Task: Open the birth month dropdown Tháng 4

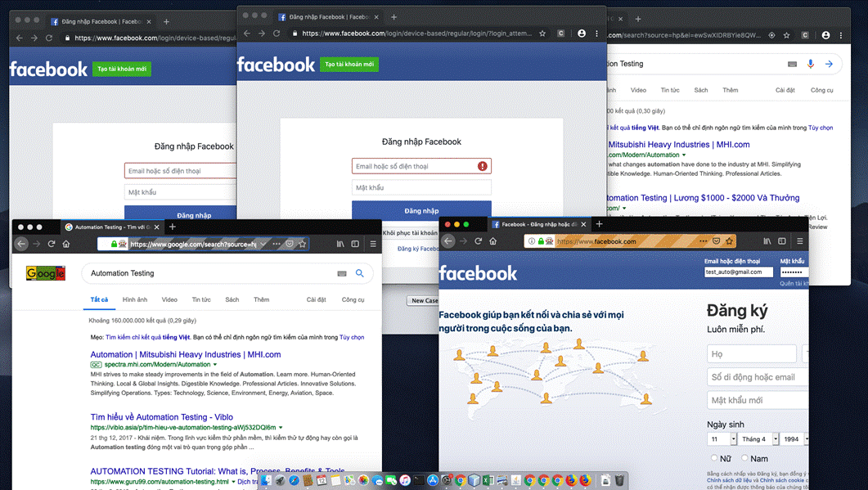Action: pyautogui.click(x=758, y=439)
